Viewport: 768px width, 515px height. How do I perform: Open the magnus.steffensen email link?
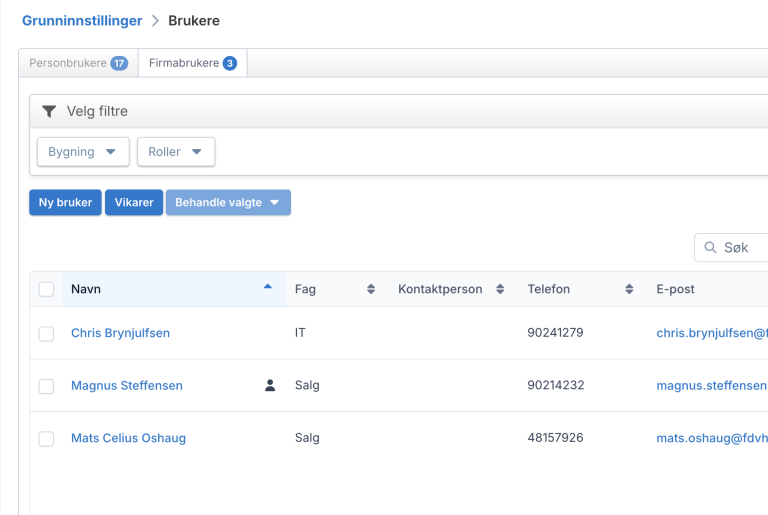[712, 385]
